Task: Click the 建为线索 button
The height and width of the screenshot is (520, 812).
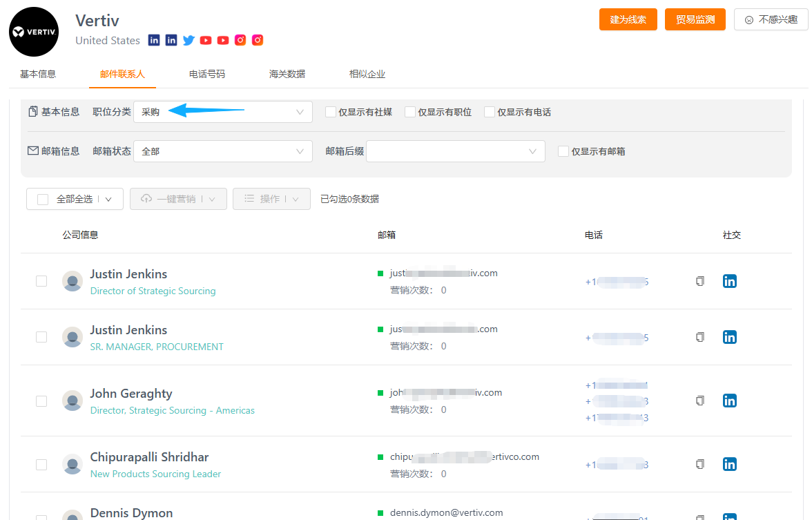Action: click(x=628, y=19)
